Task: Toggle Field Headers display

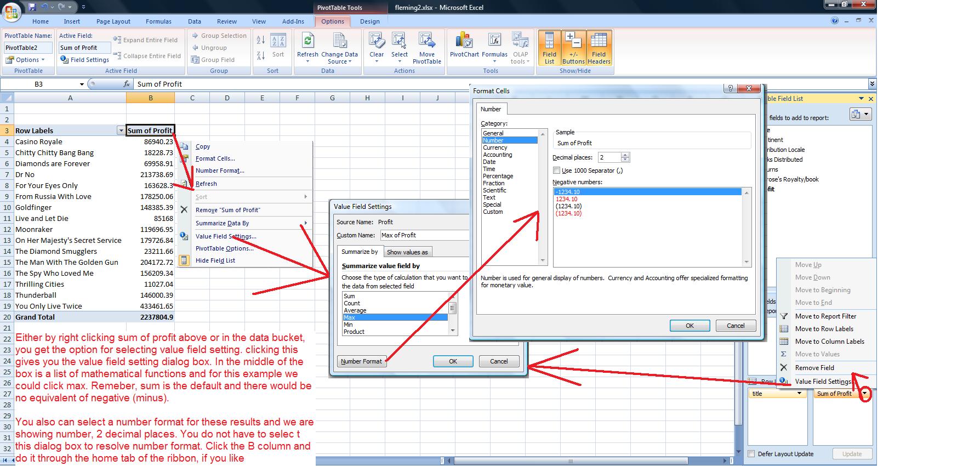Action: [x=599, y=48]
